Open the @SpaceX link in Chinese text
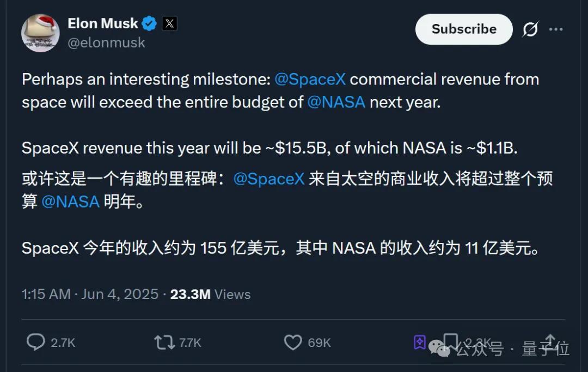Viewport: 588px width, 372px height. (269, 178)
